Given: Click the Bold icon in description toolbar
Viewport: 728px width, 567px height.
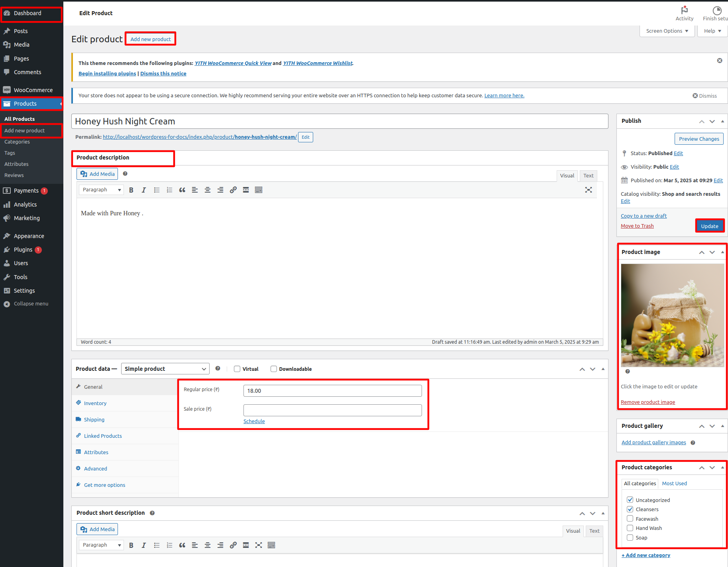Looking at the screenshot, I should (x=131, y=190).
